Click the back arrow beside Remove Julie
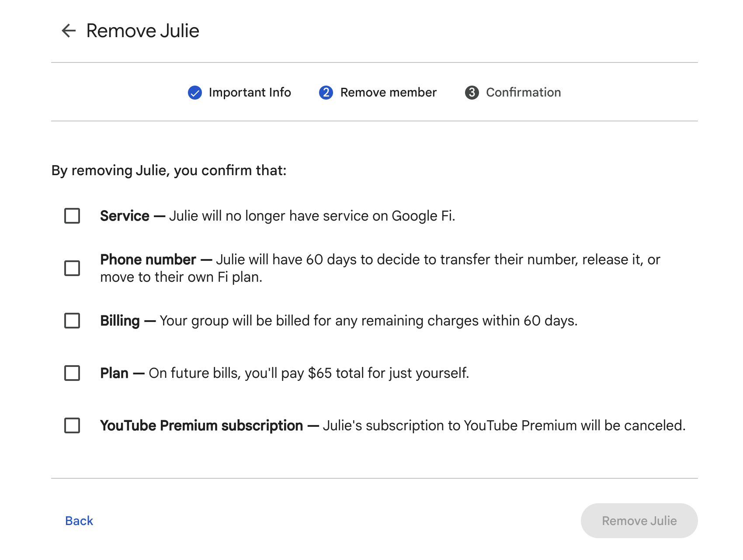Viewport: 743px width, 560px height. pyautogui.click(x=69, y=31)
